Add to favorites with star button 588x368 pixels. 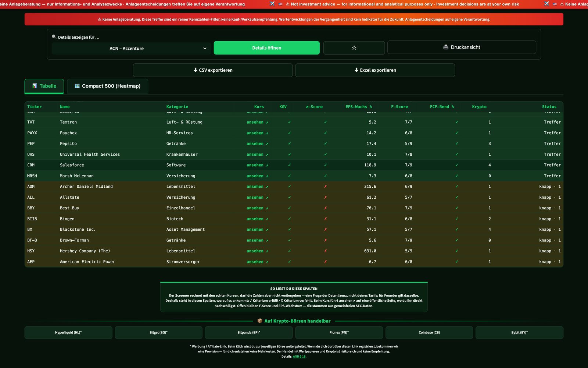coord(354,48)
